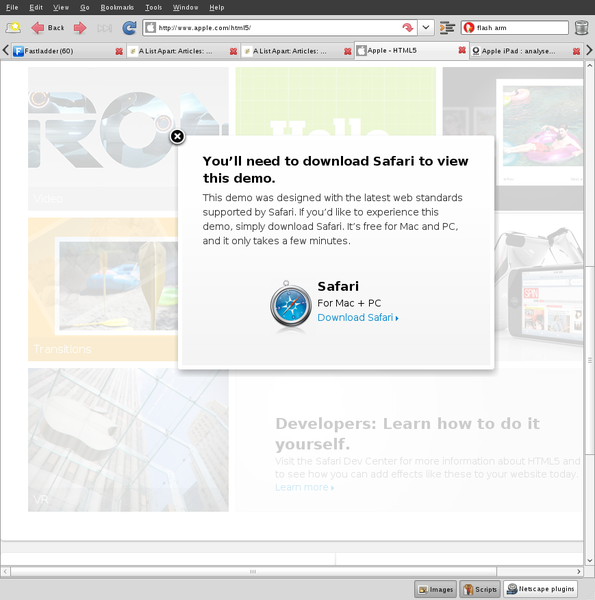Show previous tabs with left chevron
This screenshot has width=595, height=600.
(x=5, y=50)
